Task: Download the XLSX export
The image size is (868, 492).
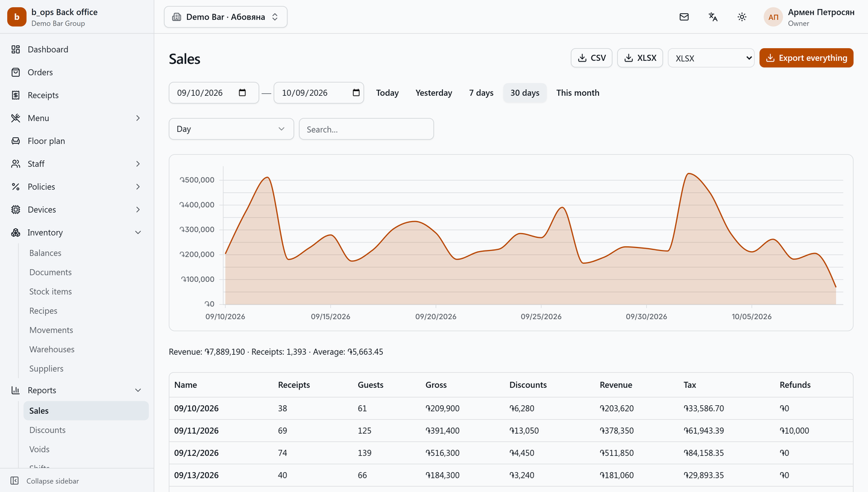Action: (640, 58)
